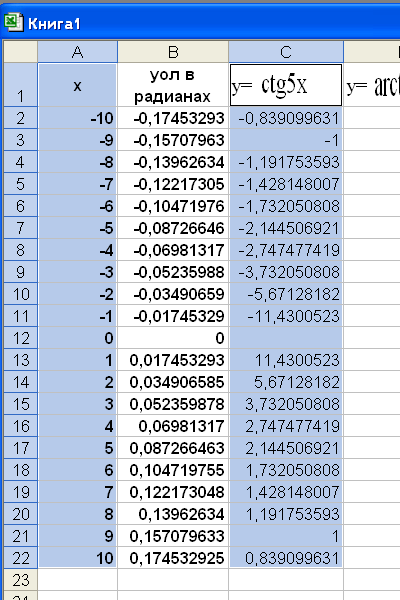Click cell with value -10
400x600 pixels.
(x=78, y=118)
